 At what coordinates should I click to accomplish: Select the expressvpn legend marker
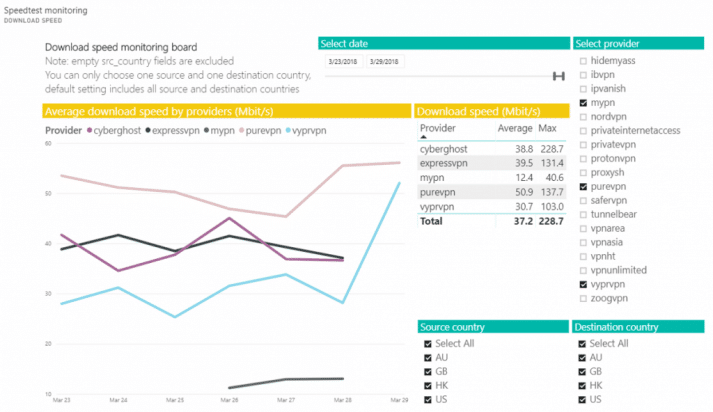148,131
